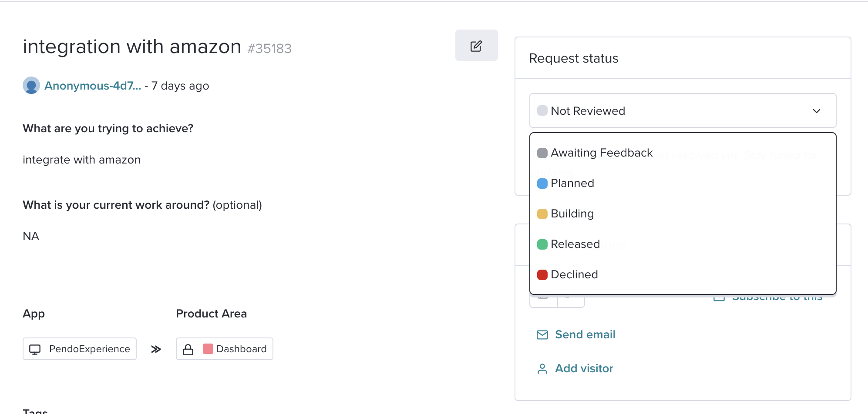Click the blue Planned color swatch
Viewport: 868px width, 414px height.
pyautogui.click(x=542, y=184)
